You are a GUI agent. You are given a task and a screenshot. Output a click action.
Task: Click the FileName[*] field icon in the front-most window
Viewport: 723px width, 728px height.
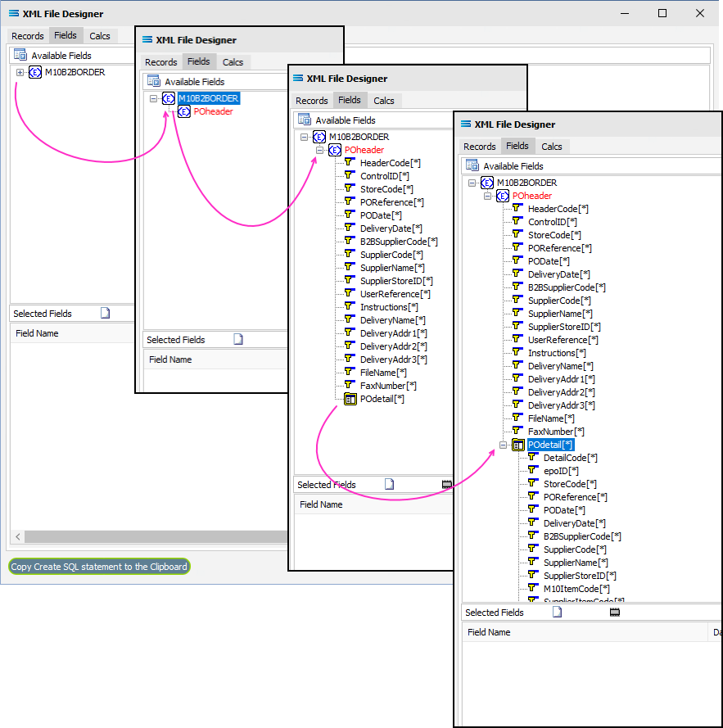pos(517,418)
